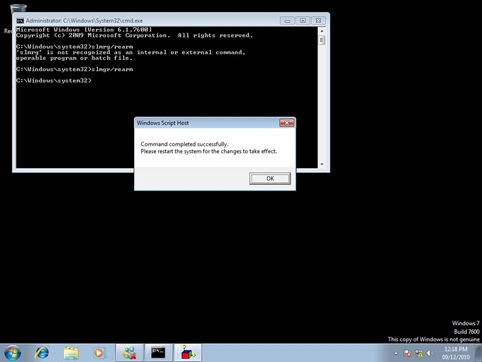Click the command prompt scrollbar up arrow
Image resolution: width=482 pixels, height=362 pixels.
click(322, 31)
